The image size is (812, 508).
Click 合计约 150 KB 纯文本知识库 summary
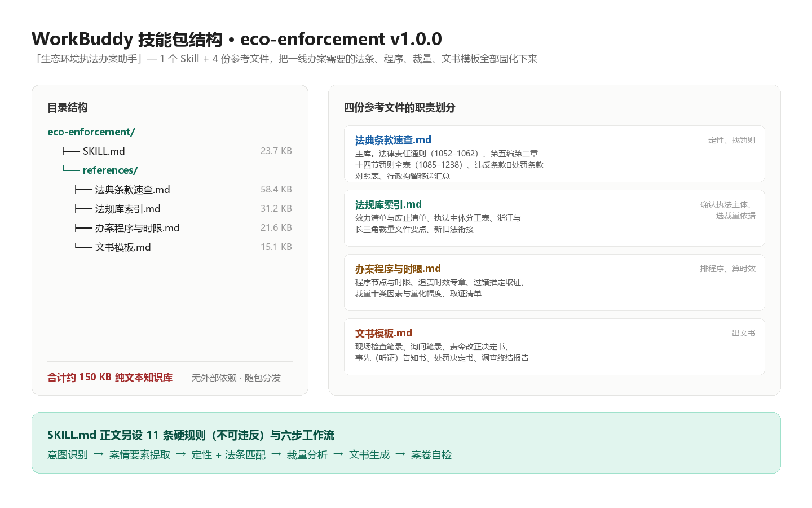[x=110, y=378]
